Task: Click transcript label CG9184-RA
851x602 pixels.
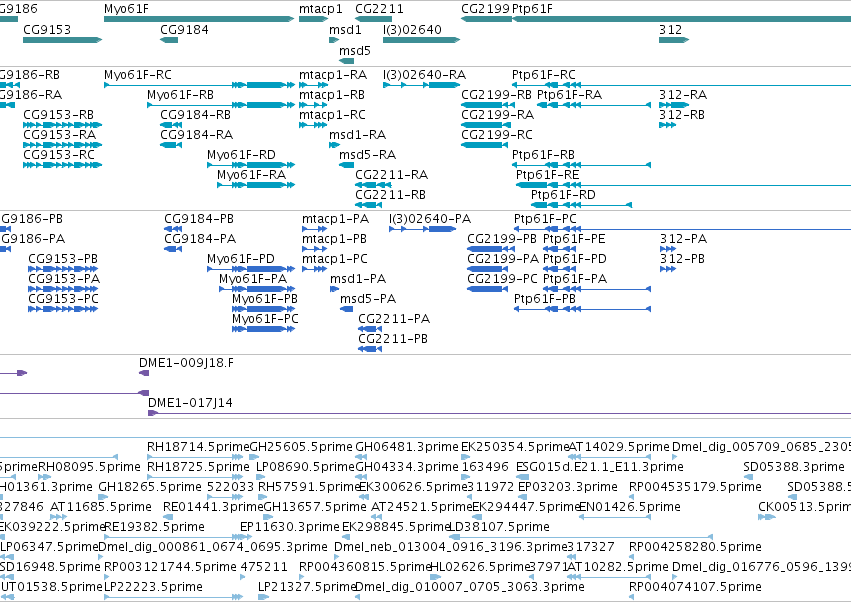Action: pos(196,135)
